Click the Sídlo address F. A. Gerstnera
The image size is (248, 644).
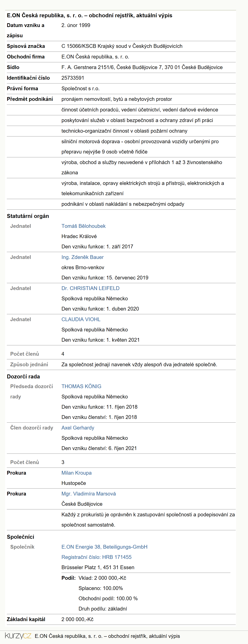click(142, 67)
